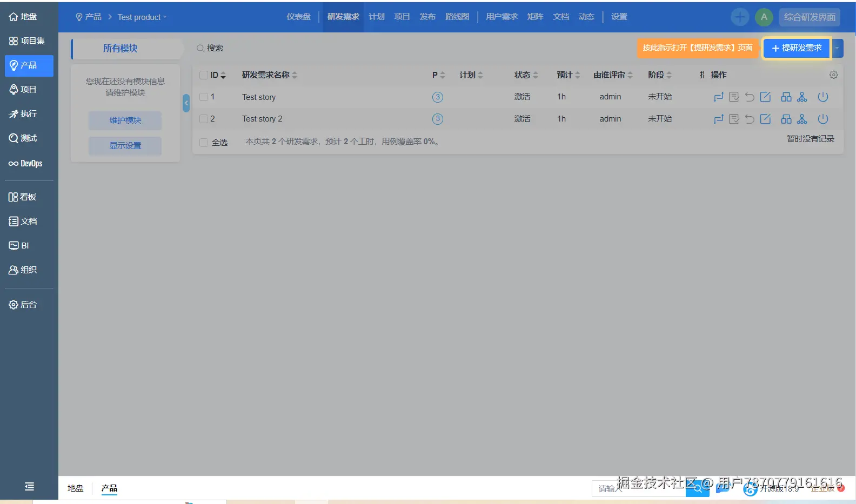
Task: Select 产品 product section in sidebar
Action: point(29,65)
